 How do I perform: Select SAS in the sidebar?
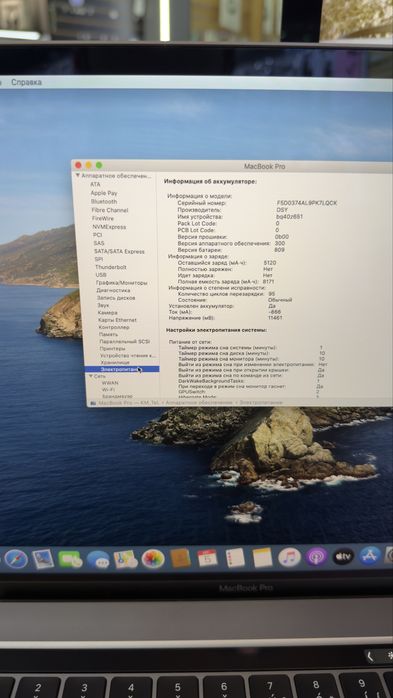[x=98, y=243]
